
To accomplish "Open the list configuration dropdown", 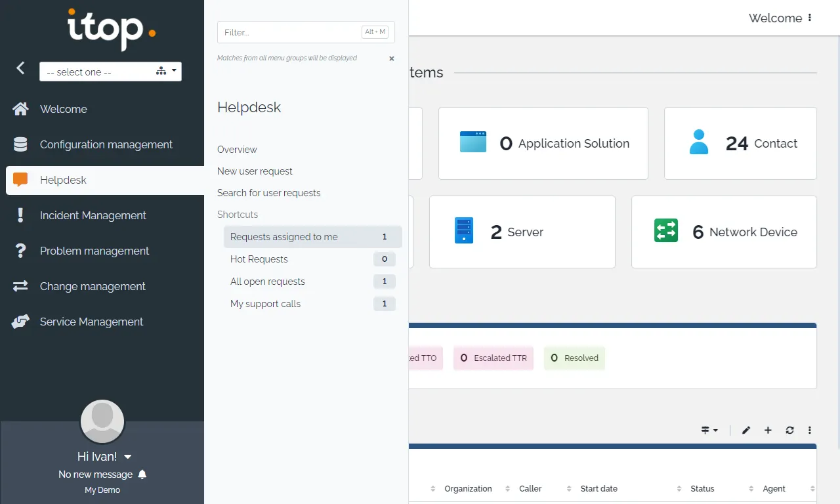I will (709, 430).
